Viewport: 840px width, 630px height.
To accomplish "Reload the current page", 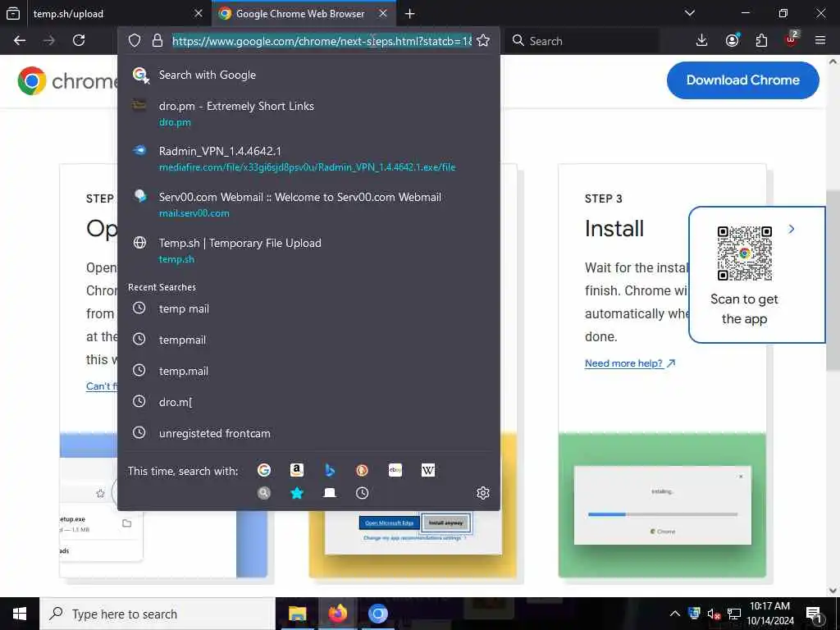I will pos(79,41).
